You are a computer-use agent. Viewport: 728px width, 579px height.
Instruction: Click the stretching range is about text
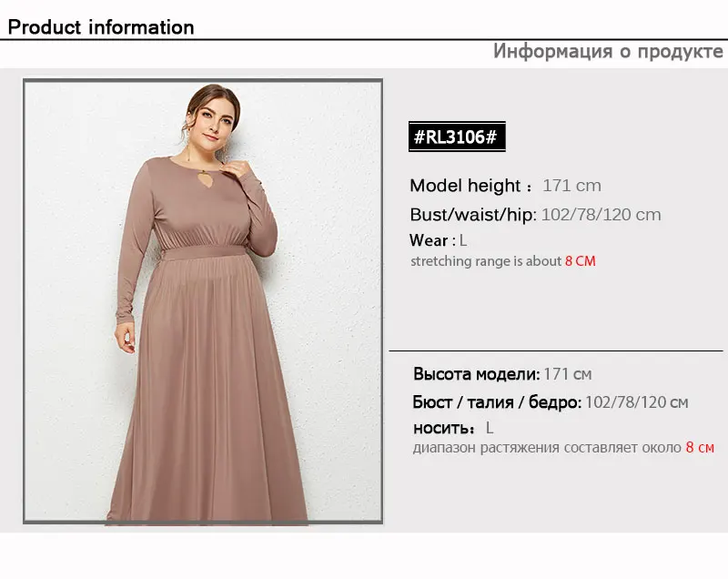[x=486, y=261]
